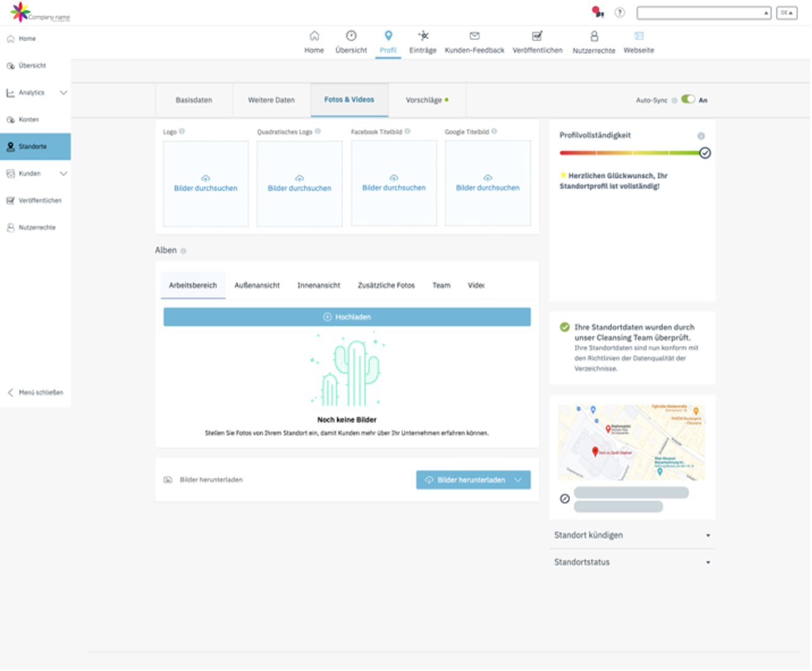The image size is (812, 671).
Task: Toggle the Auto-Sync switch
Action: (690, 100)
